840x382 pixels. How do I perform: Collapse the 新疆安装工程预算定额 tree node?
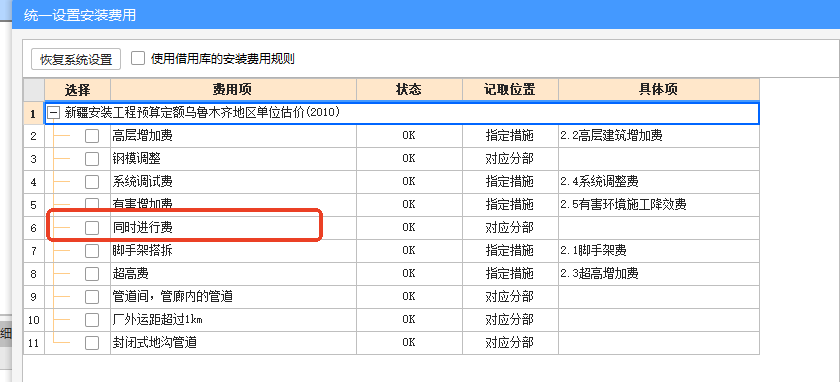pyautogui.click(x=54, y=113)
